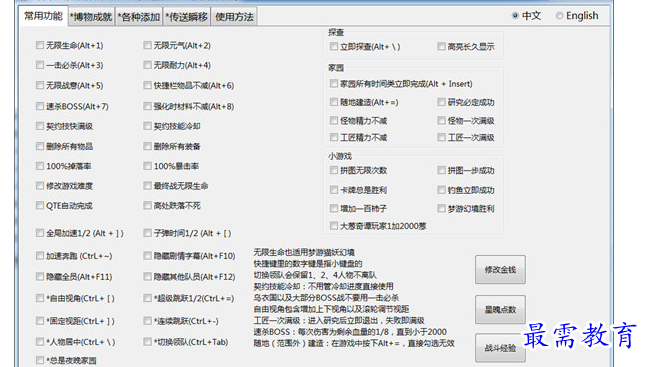This screenshot has height=367, width=645.
Task: Tick 高亮长久显示 checkbox
Action: click(441, 46)
